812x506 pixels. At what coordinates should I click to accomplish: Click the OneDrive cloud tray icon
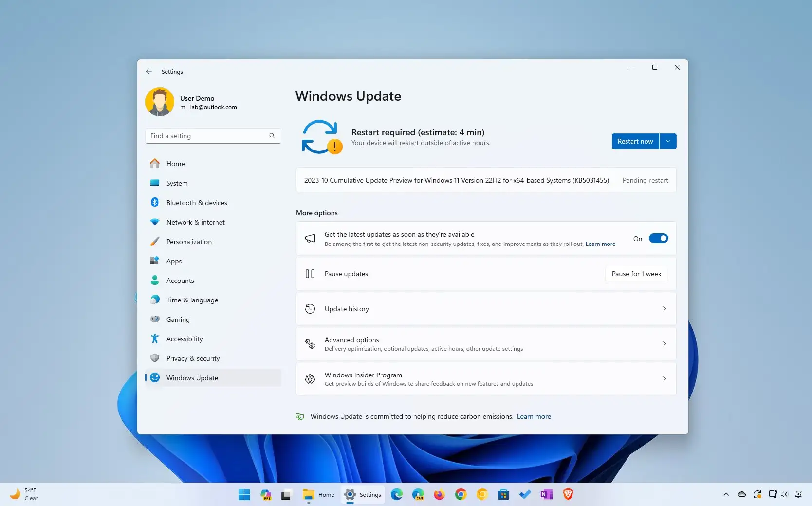click(x=742, y=494)
